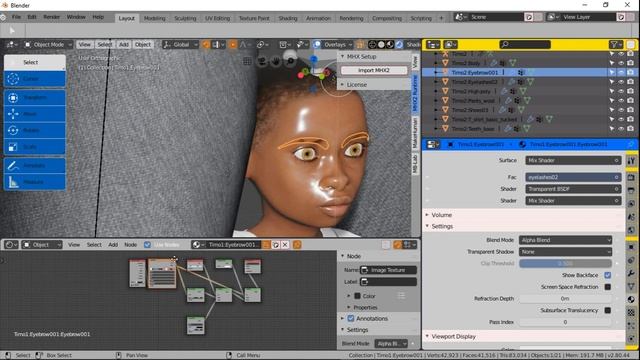Enable Screen Space Refraction checkbox
This screenshot has width=640, height=360.
click(x=608, y=287)
